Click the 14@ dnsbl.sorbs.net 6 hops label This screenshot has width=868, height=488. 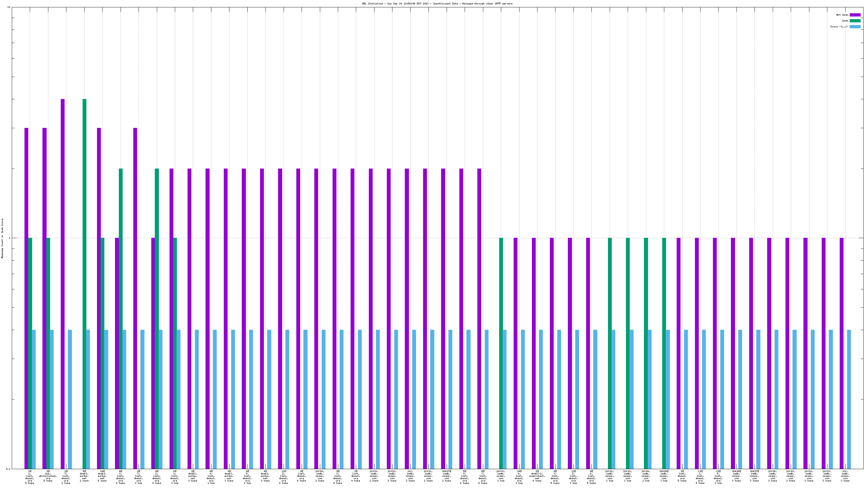point(102,476)
